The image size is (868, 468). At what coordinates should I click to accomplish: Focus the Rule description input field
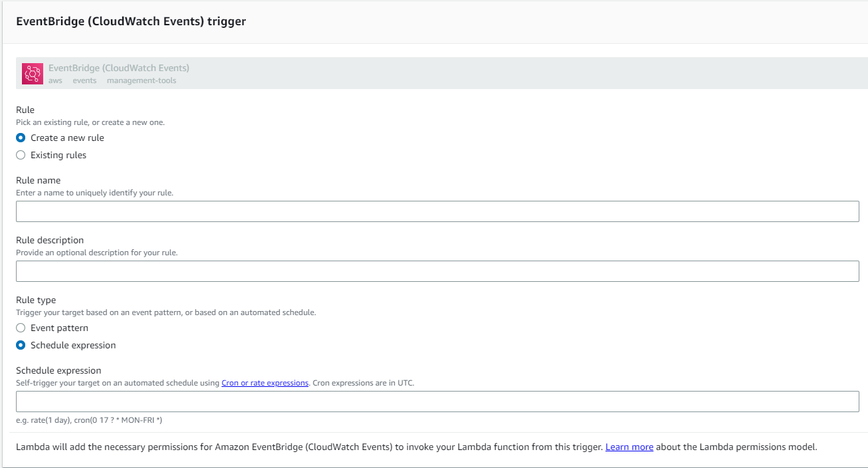coord(437,271)
